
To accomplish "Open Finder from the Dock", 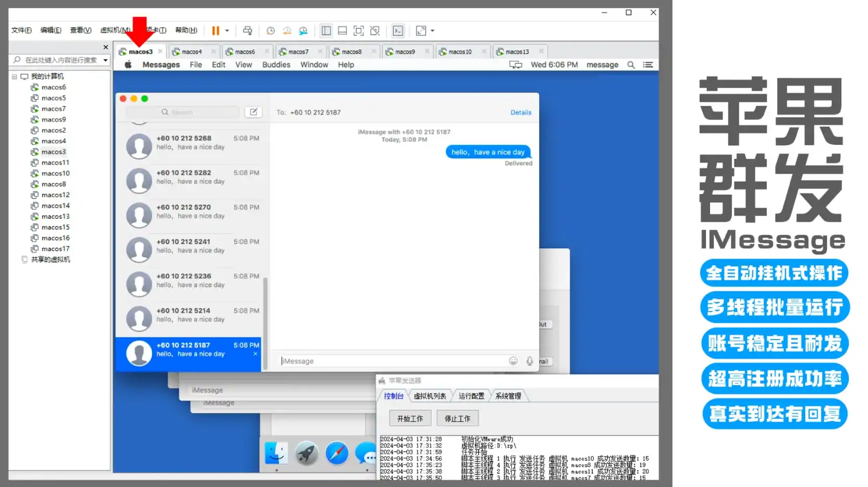I will point(276,453).
